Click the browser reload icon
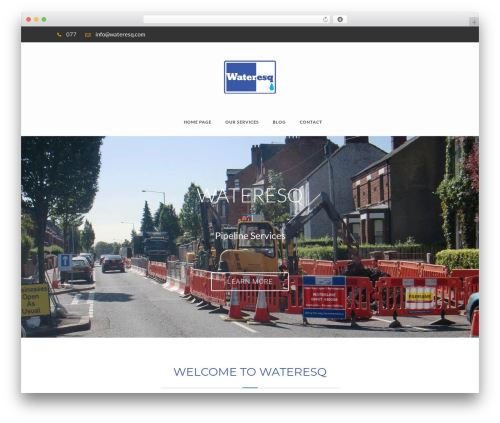Screen dimensions: 500x423 [x=325, y=20]
